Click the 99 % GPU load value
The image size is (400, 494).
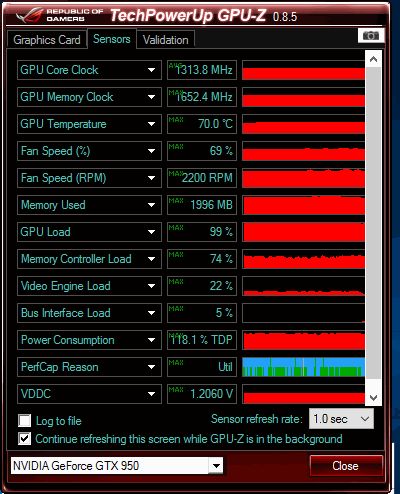tap(202, 232)
